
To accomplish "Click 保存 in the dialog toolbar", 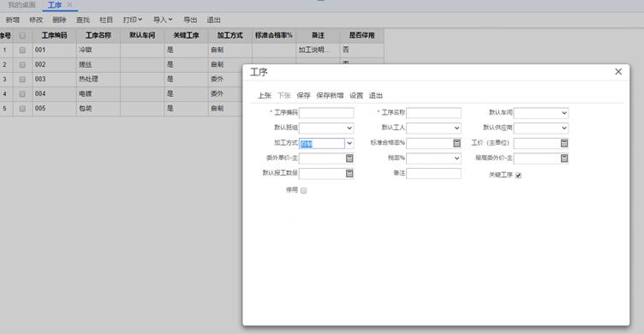I will pyautogui.click(x=303, y=95).
